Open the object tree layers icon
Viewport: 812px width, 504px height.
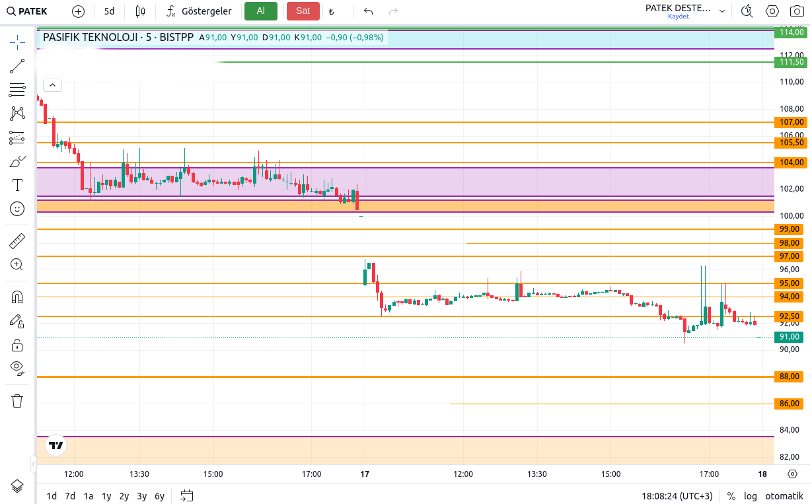17,486
